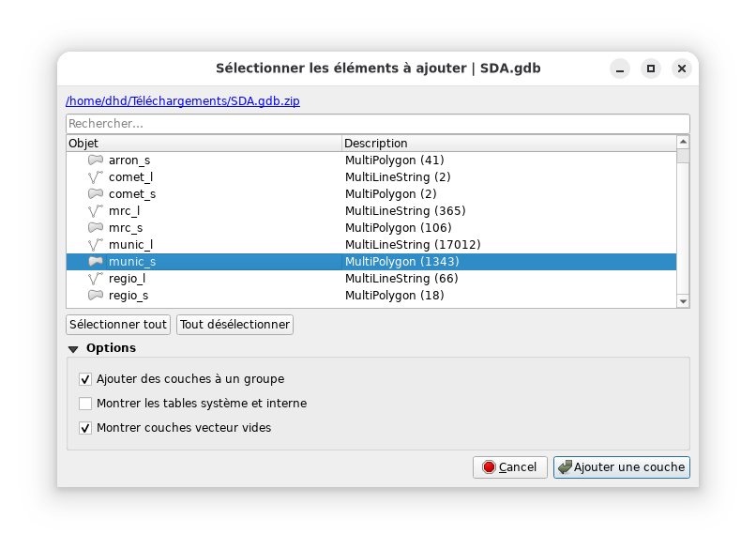Click the polygon icon beside regio_s
This screenshot has height=550, width=756.
point(95,296)
